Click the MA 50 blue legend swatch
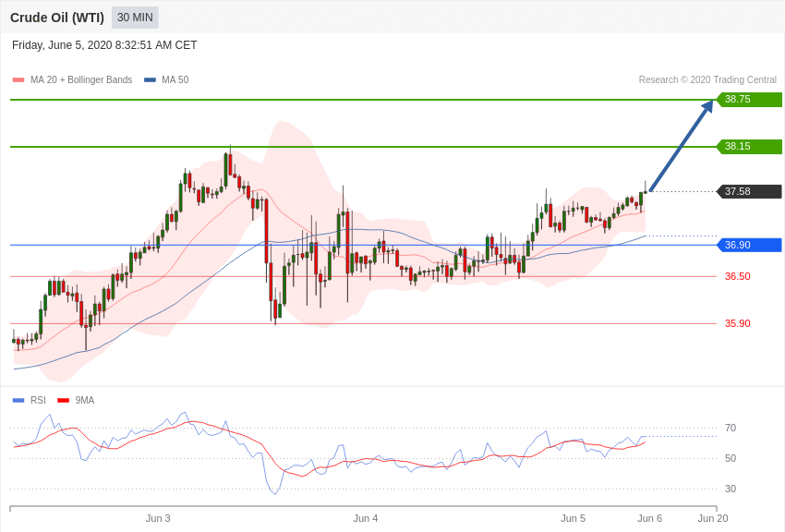Image resolution: width=785 pixels, height=532 pixels. pyautogui.click(x=150, y=79)
